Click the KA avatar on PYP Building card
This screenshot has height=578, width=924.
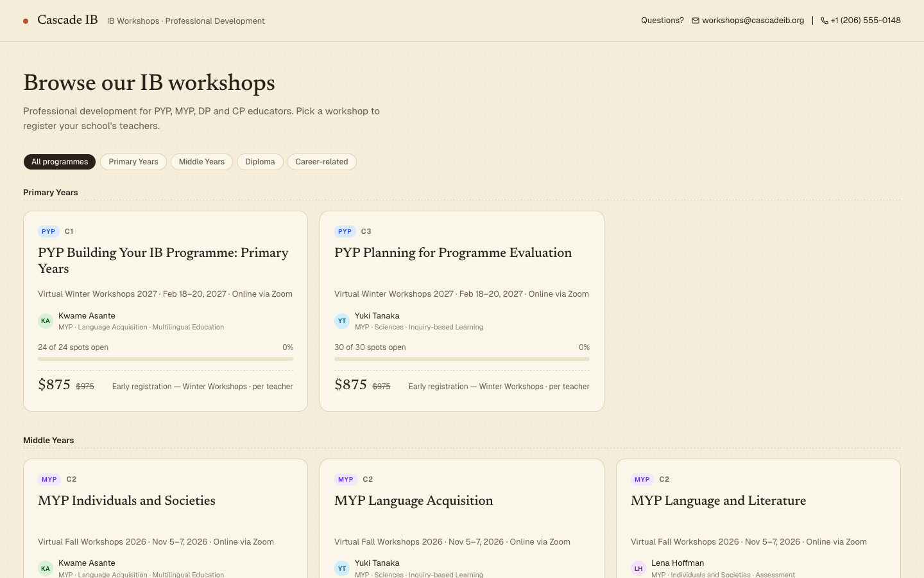[46, 321]
